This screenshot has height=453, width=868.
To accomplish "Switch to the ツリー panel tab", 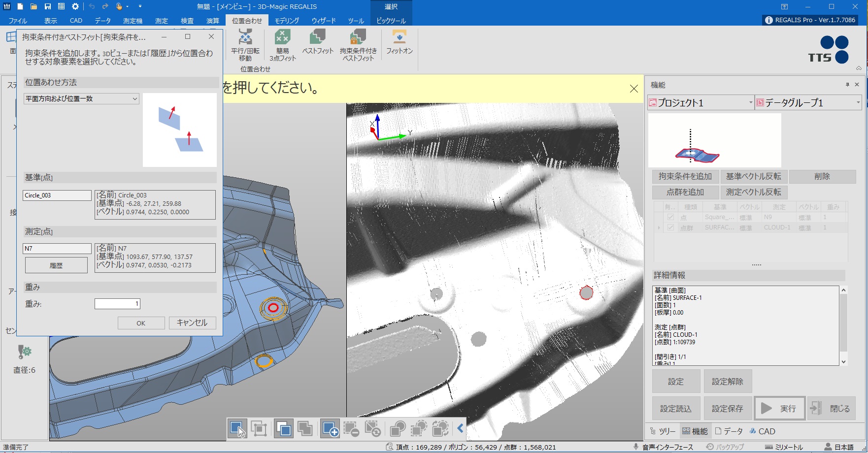I will tap(663, 431).
